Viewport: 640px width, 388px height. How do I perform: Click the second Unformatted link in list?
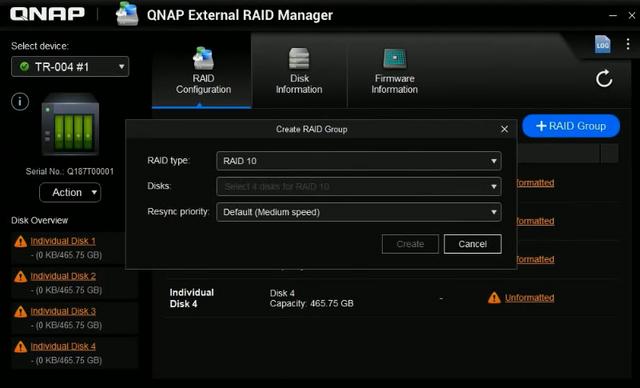pyautogui.click(x=536, y=221)
